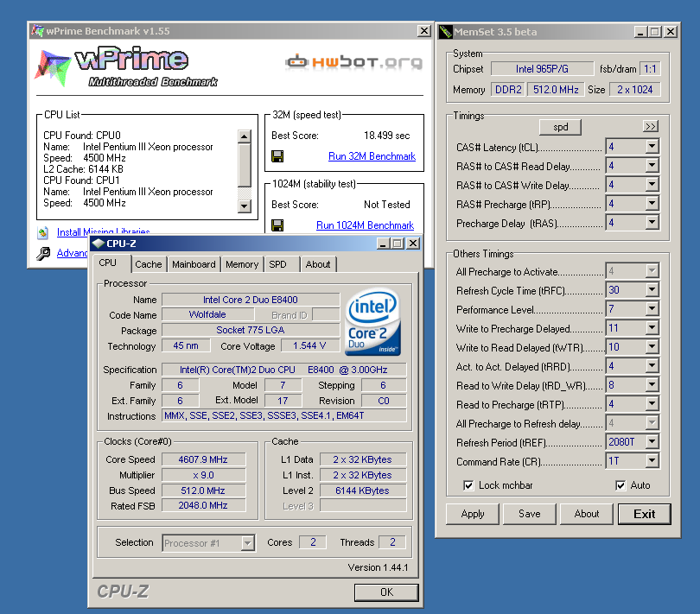
Task: Open the Processor #1 selection dropdown
Action: 247,543
